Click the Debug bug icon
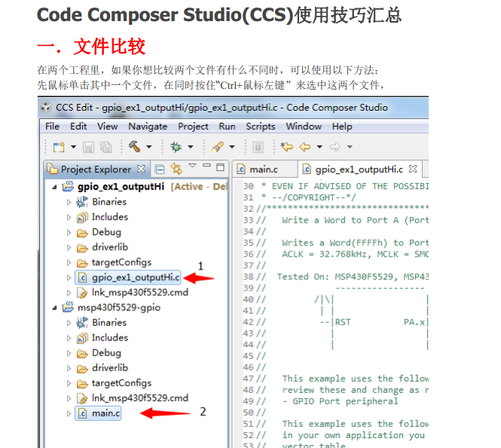 click(x=176, y=147)
